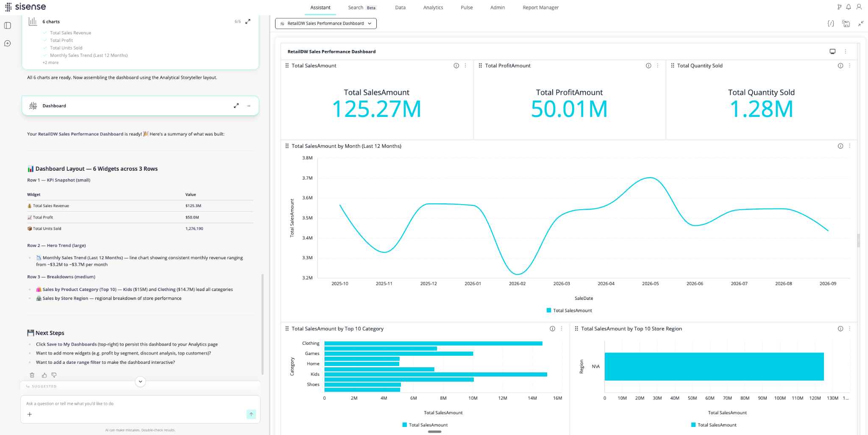This screenshot has width=868, height=435.
Task: Open the code view curly-braces icon
Action: pos(831,24)
